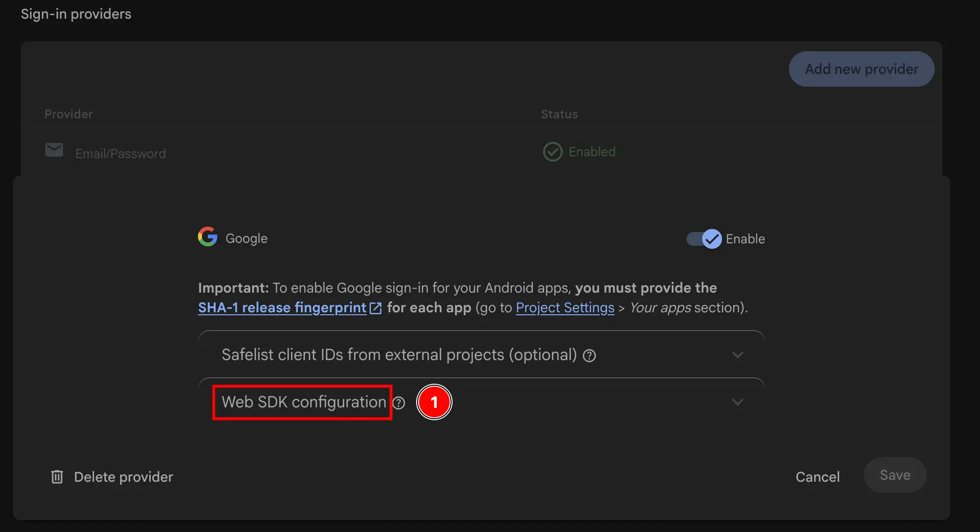Image resolution: width=980 pixels, height=532 pixels.
Task: Click the trash icon next to Delete provider
Action: point(57,476)
